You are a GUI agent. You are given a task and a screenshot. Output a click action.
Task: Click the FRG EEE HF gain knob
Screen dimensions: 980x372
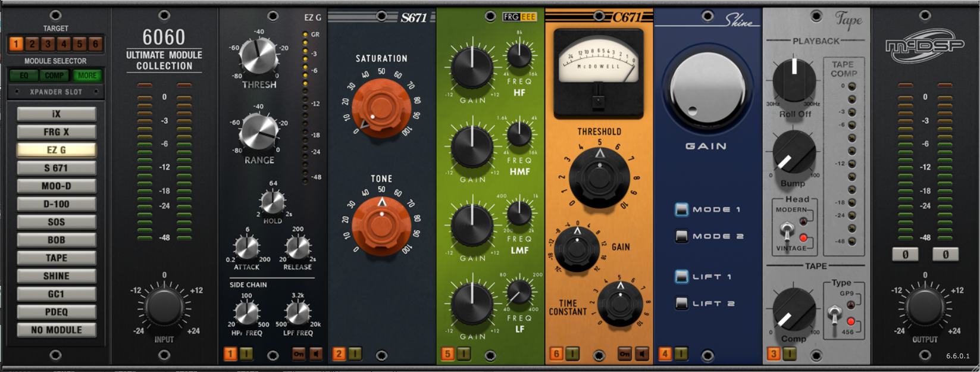pos(472,68)
